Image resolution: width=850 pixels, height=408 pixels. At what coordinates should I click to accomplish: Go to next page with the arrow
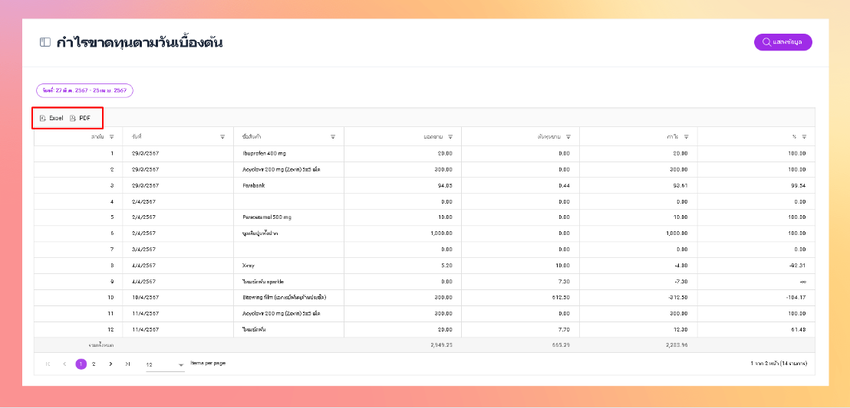tap(111, 364)
